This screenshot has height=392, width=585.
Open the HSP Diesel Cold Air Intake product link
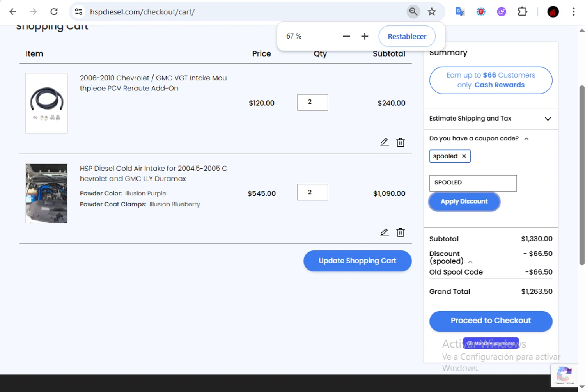tap(154, 174)
